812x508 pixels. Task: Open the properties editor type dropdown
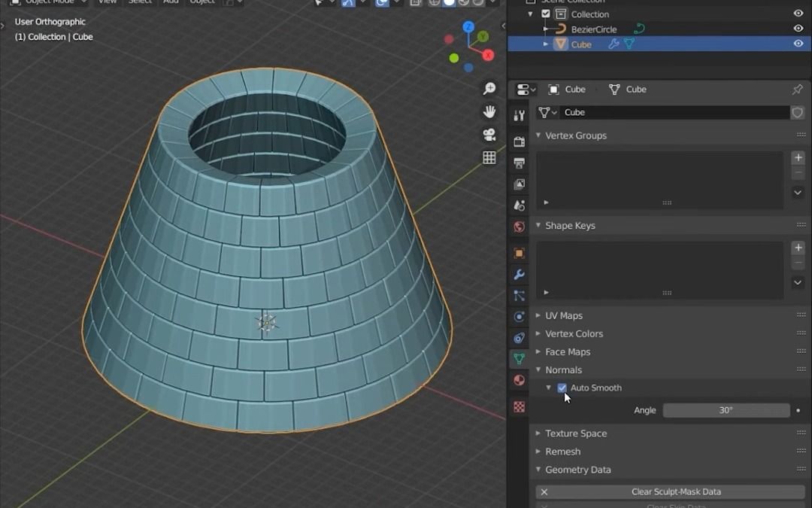pos(526,89)
